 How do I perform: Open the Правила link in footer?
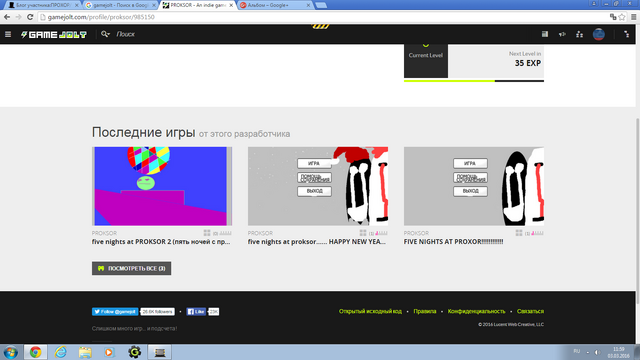click(x=424, y=311)
